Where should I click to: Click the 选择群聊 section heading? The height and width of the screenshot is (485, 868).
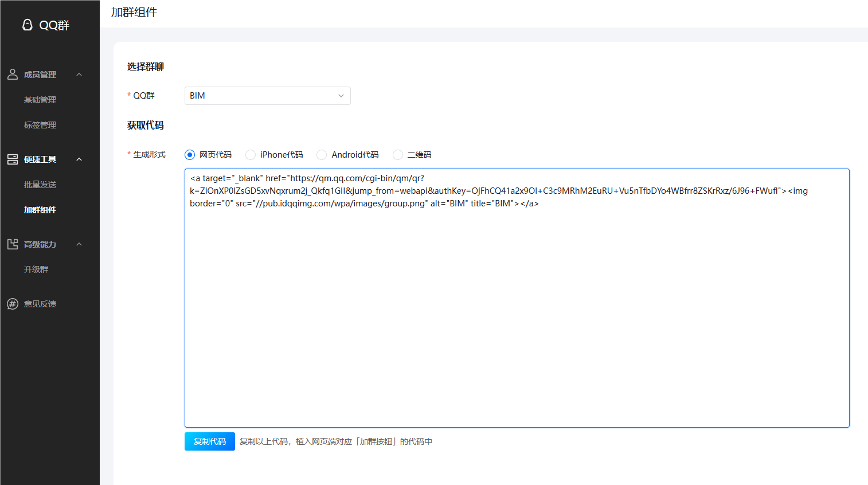click(146, 67)
